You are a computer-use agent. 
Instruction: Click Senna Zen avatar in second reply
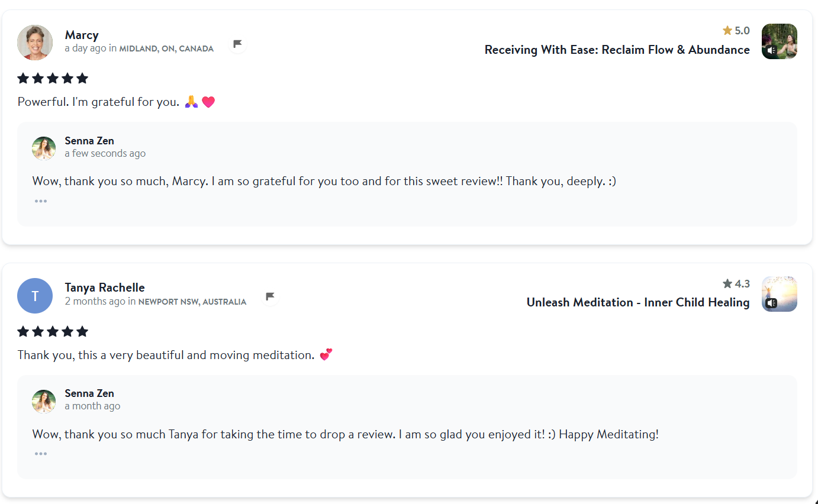44,401
